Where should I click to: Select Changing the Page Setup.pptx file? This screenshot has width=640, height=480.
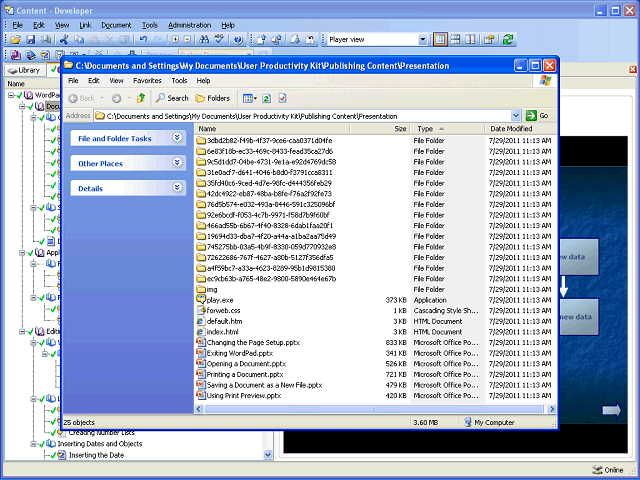pos(253,342)
